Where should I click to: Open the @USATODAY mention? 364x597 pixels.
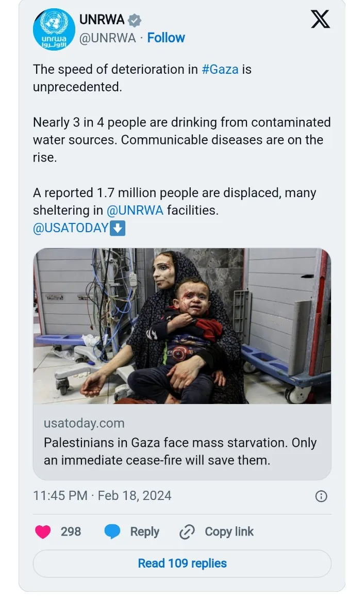[x=71, y=228]
